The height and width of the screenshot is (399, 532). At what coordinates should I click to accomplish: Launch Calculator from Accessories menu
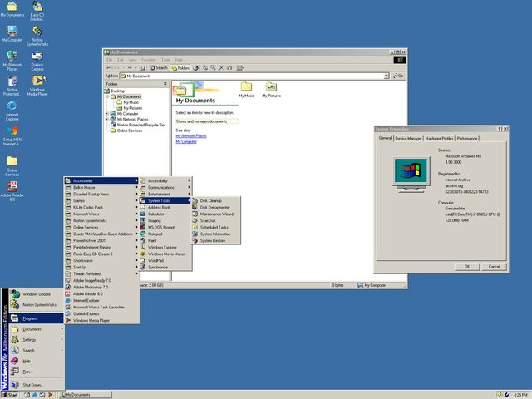165,214
